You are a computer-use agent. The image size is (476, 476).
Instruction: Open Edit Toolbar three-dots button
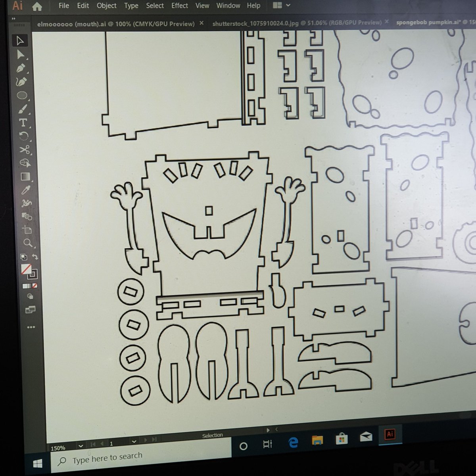[x=31, y=327]
